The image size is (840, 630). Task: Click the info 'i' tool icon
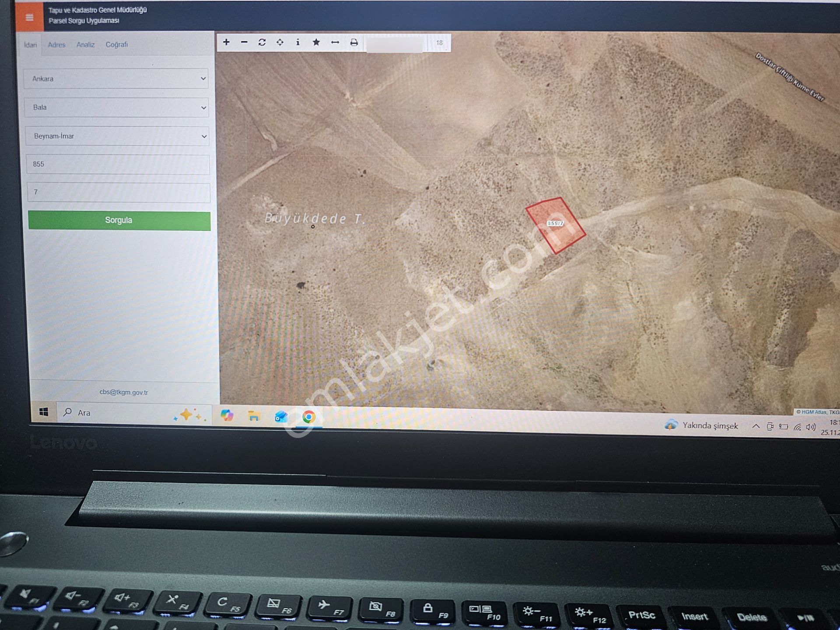point(298,42)
